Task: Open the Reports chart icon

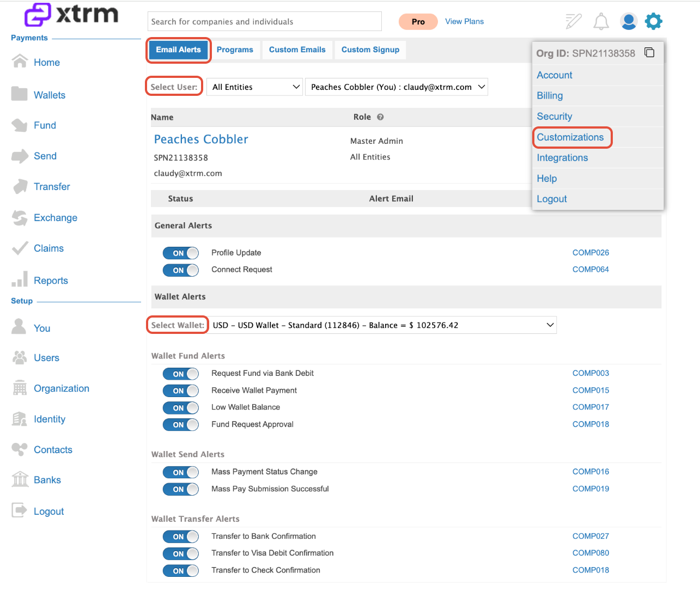Action: pos(20,279)
